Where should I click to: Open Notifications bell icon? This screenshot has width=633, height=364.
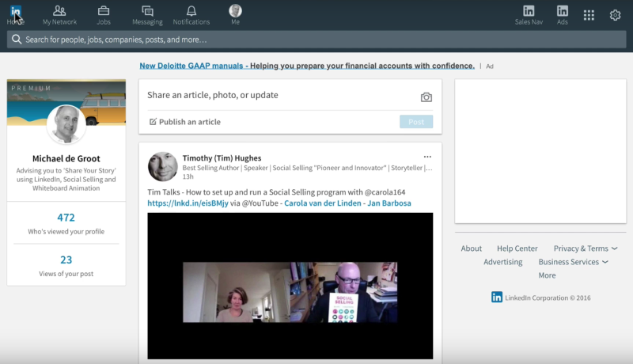pos(191,10)
